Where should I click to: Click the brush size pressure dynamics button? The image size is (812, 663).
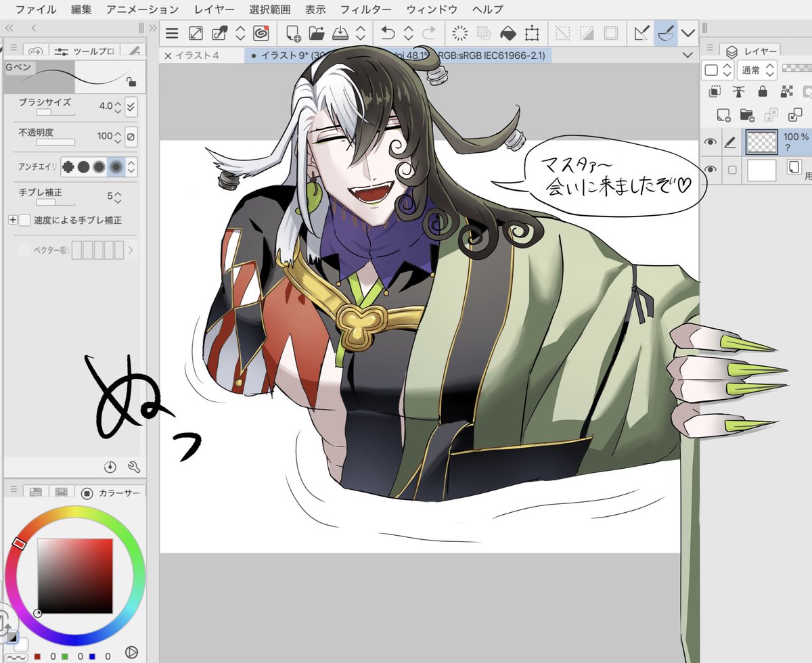pos(131,106)
